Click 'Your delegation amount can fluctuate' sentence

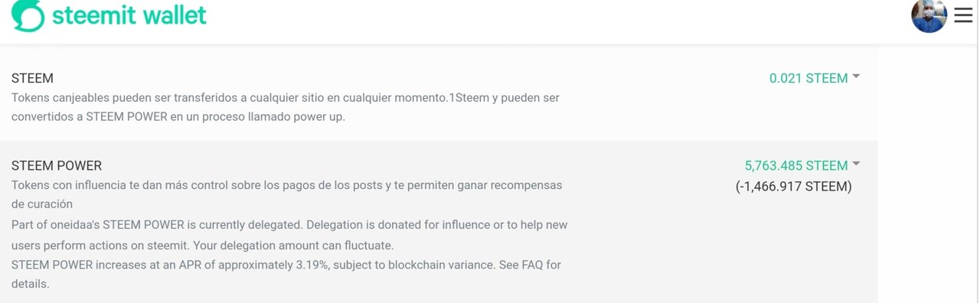click(293, 246)
